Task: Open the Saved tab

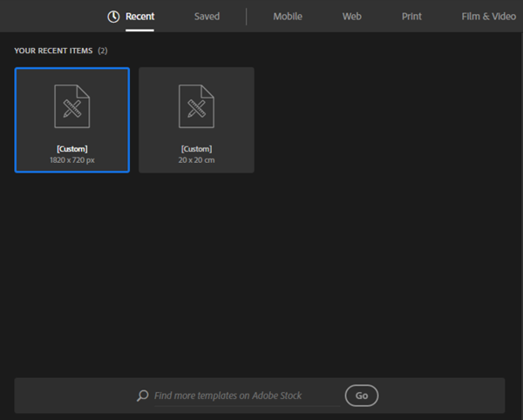Action: tap(207, 17)
